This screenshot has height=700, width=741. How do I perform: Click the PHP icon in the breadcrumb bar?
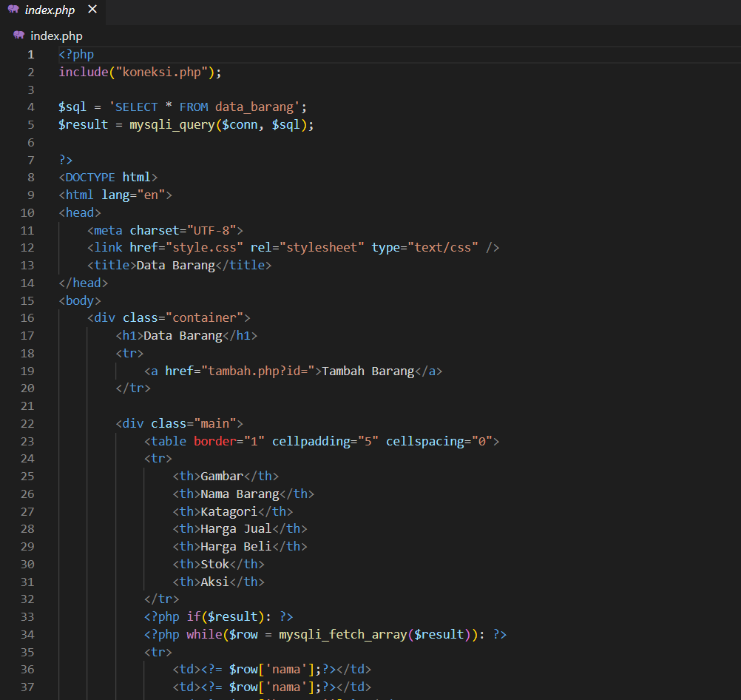tap(18, 36)
